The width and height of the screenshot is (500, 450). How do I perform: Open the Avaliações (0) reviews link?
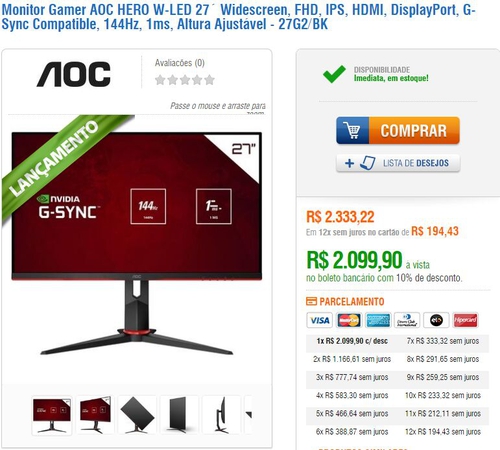pyautogui.click(x=179, y=63)
